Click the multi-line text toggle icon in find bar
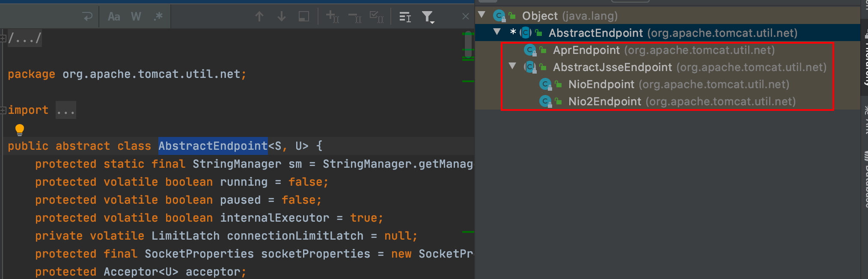 [405, 17]
